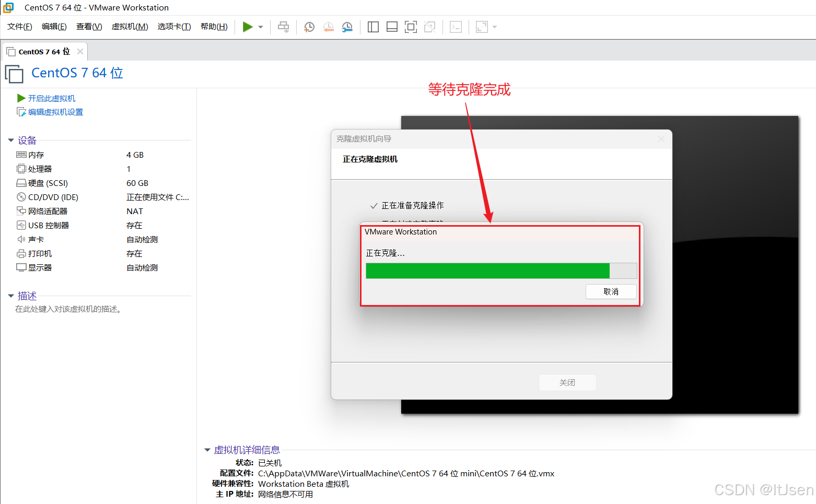Click the 声卡 sound card icon

click(21, 239)
